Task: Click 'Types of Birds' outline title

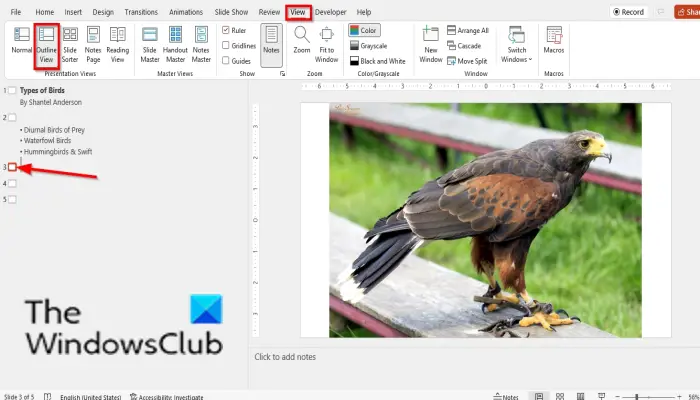Action: pos(42,90)
